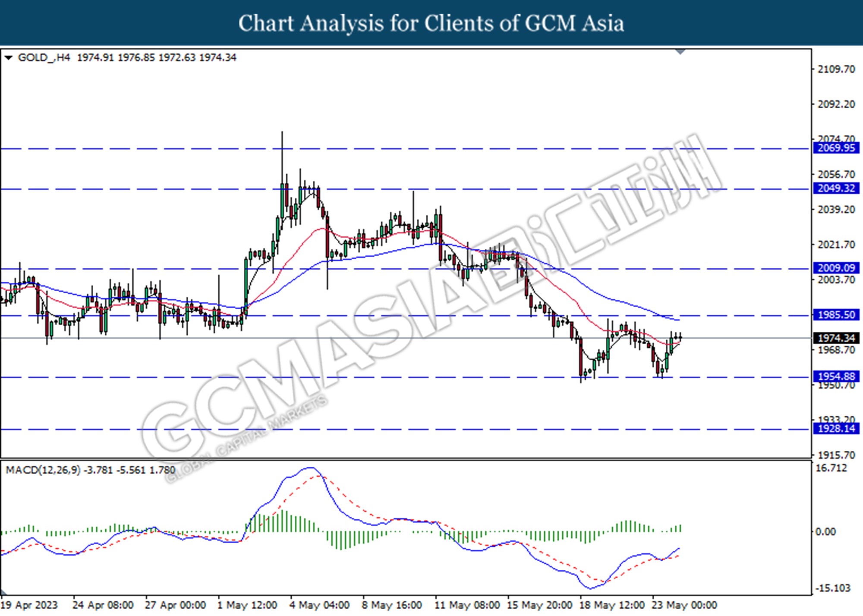Click the 23 May 00:00 time label
863x616 pixels.
pyautogui.click(x=684, y=605)
